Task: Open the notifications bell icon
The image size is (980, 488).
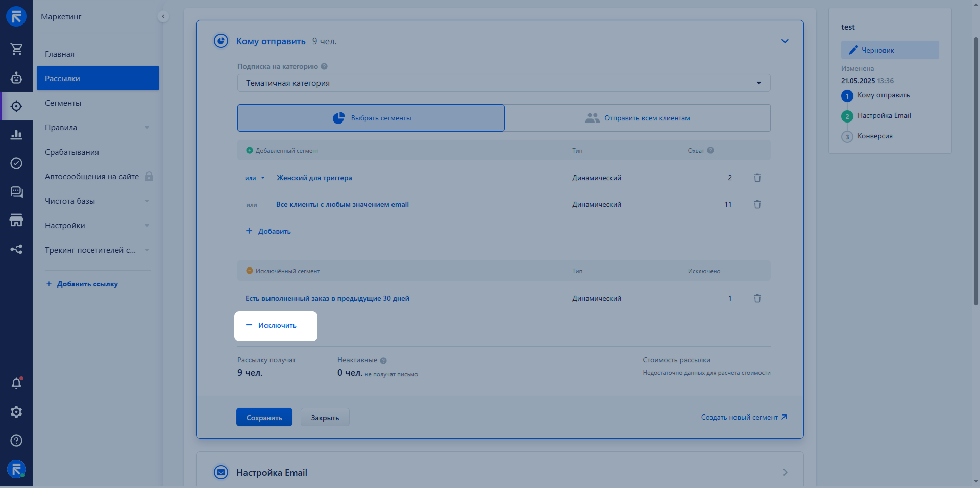Action: coord(16,383)
